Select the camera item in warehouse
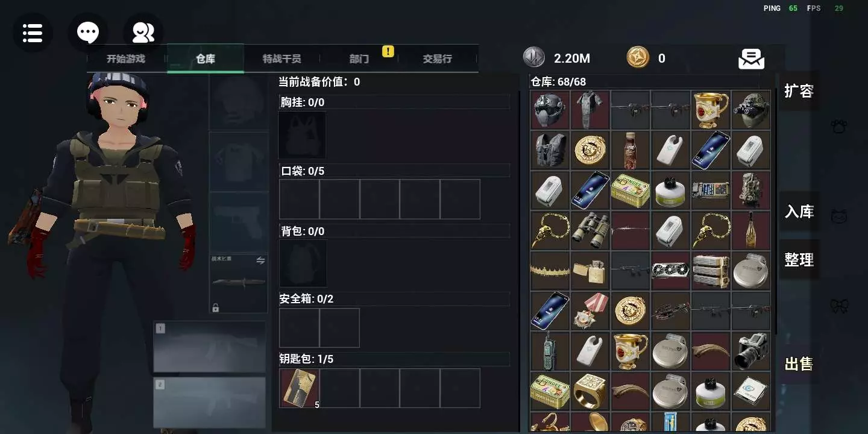The height and width of the screenshot is (434, 868). click(751, 351)
